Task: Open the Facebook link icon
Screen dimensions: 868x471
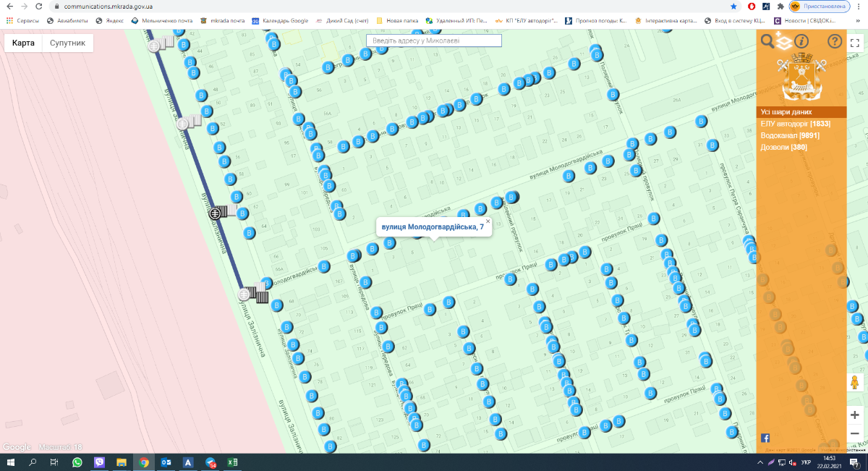Action: [x=766, y=438]
